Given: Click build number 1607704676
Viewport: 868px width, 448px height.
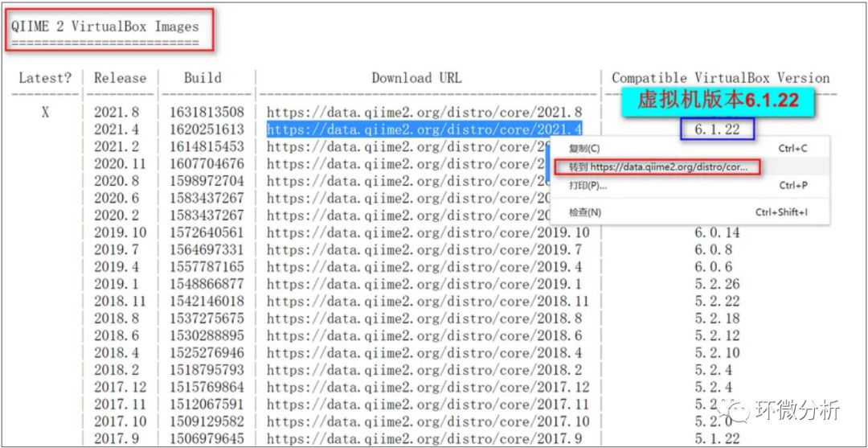Looking at the screenshot, I should tap(207, 164).
